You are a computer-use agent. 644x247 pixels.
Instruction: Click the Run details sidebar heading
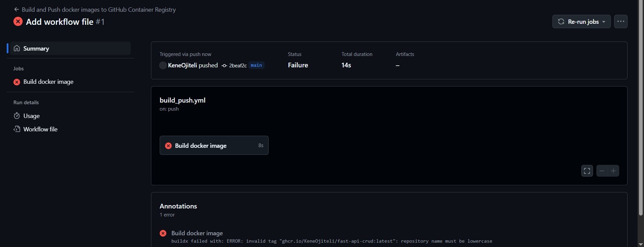pyautogui.click(x=26, y=103)
